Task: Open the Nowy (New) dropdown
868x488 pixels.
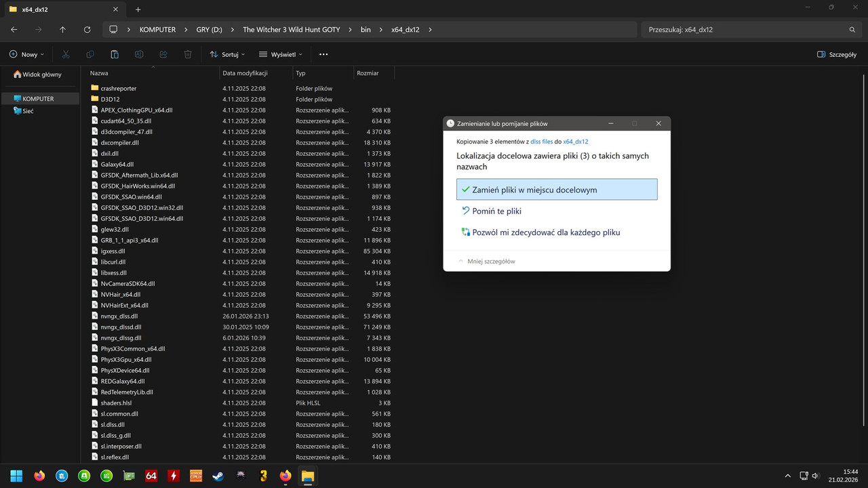Action: (x=26, y=54)
